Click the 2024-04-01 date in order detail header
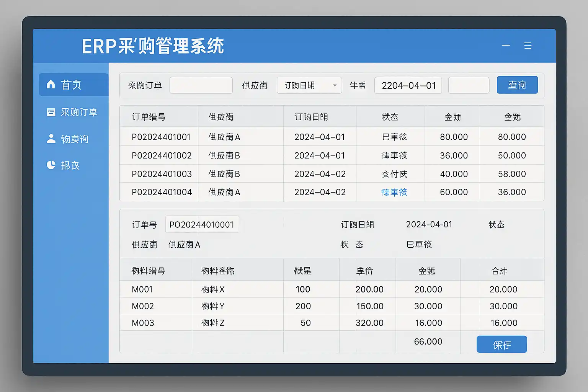Screen dimensions: 588x392 click(429, 224)
